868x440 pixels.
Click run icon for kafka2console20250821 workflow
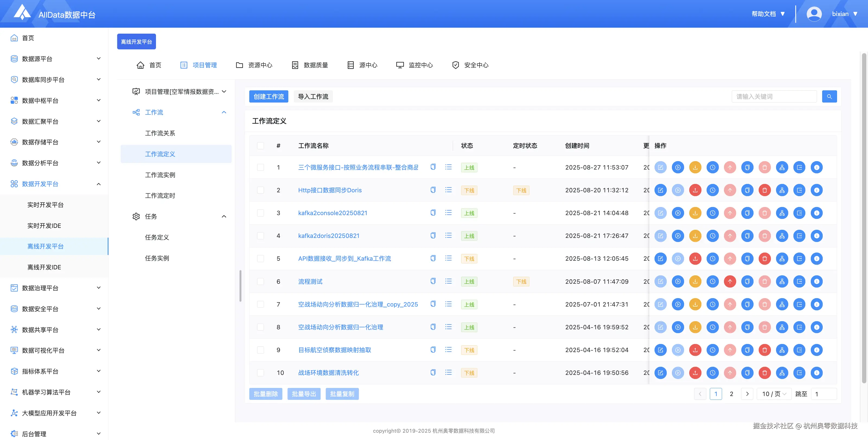click(678, 213)
